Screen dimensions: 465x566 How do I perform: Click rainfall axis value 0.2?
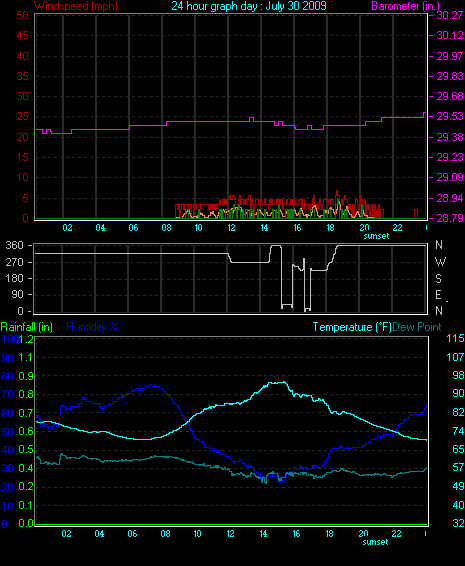pyautogui.click(x=26, y=487)
